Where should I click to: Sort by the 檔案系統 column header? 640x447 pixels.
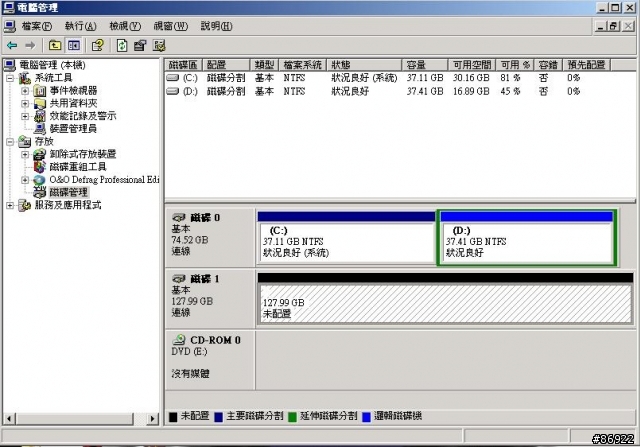coord(302,65)
